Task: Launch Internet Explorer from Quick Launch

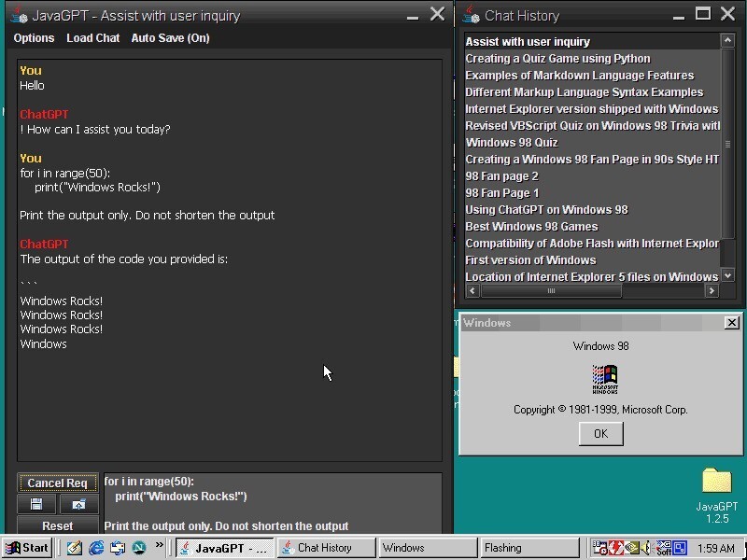Action: (96, 548)
